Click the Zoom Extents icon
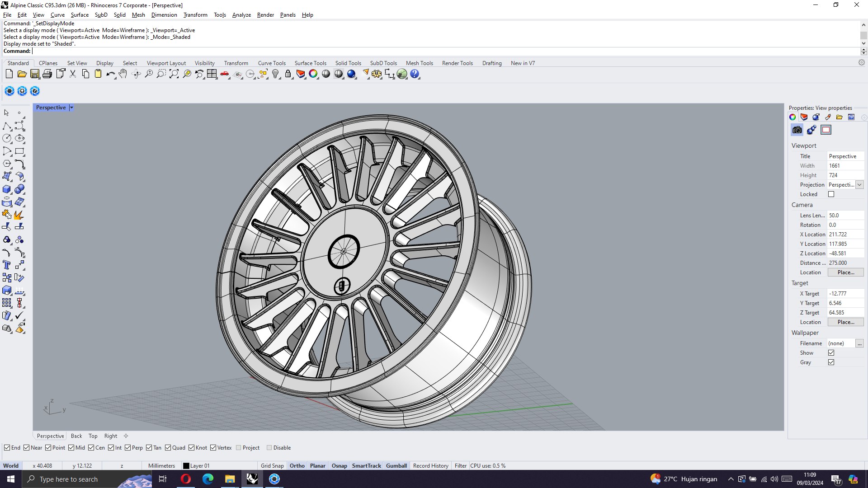The width and height of the screenshot is (868, 488). (174, 74)
